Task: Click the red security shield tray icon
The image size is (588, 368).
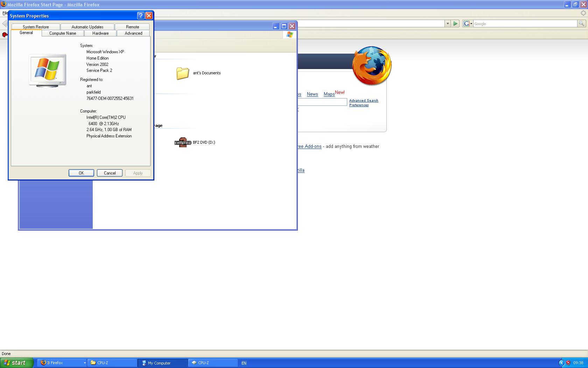Action: click(x=568, y=363)
